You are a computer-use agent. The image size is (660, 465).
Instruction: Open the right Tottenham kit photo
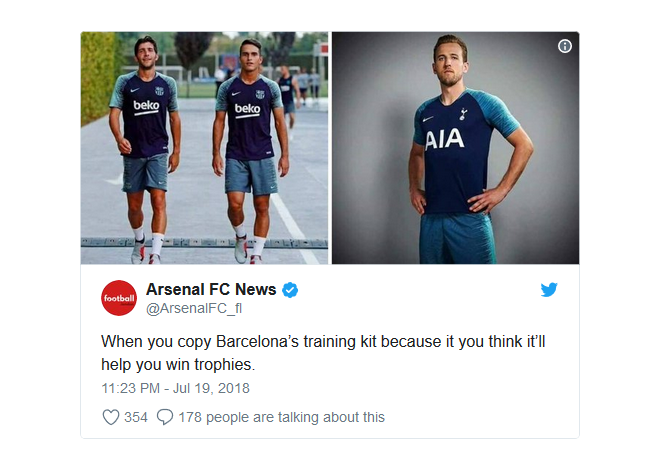(x=455, y=148)
